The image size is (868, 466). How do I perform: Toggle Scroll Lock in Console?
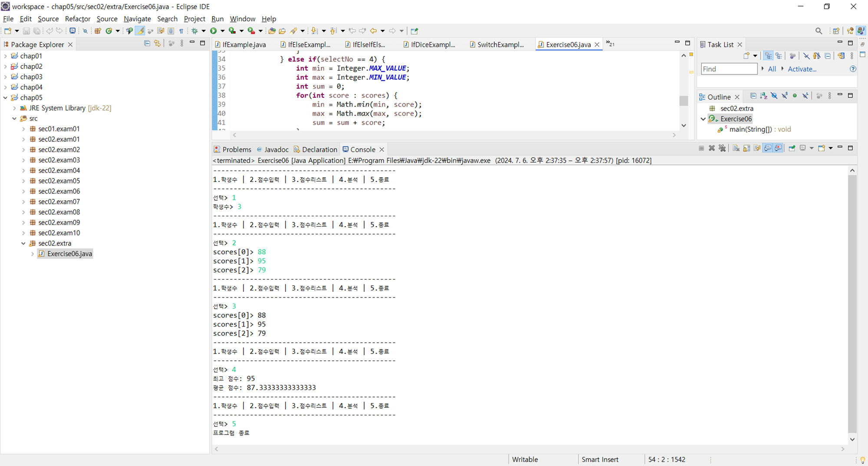click(746, 148)
